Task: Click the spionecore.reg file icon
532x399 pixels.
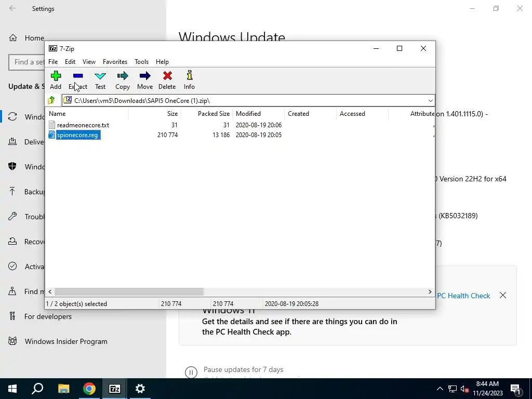Action: click(51, 135)
